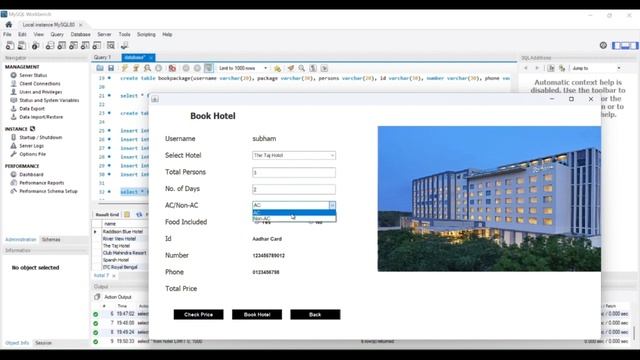Click the create new table icon
Screen dimensions: 640x360
pos(62,46)
